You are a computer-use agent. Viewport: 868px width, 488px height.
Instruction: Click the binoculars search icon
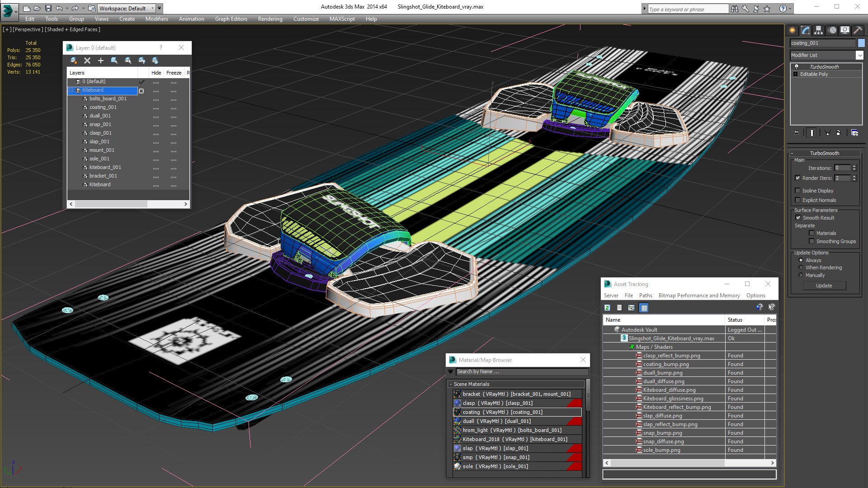(x=735, y=9)
